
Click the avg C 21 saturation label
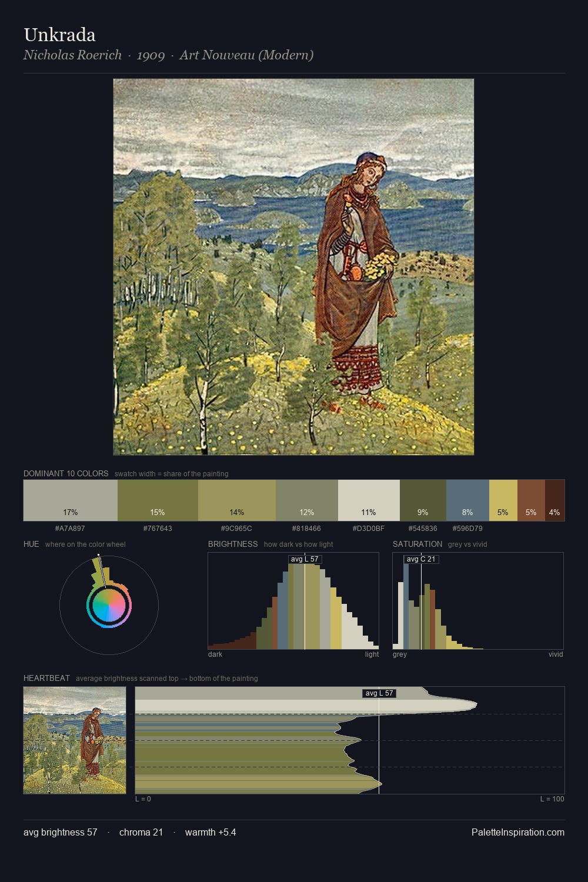click(x=421, y=559)
